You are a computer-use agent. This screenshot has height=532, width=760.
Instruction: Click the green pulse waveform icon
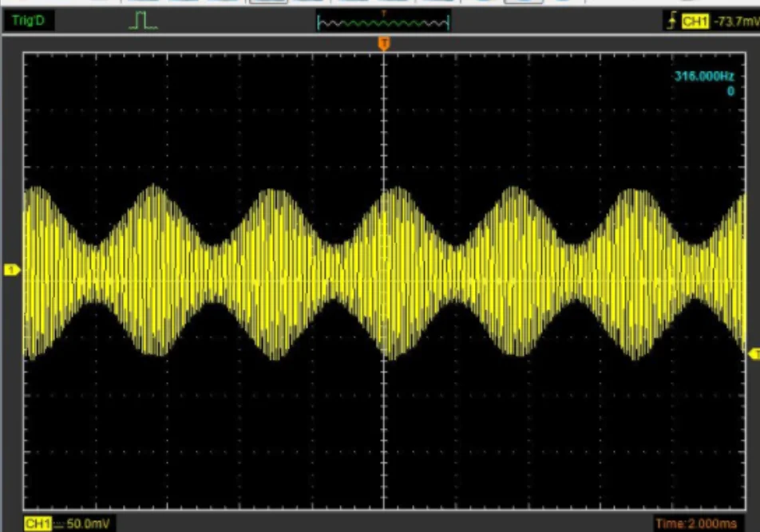pos(143,21)
